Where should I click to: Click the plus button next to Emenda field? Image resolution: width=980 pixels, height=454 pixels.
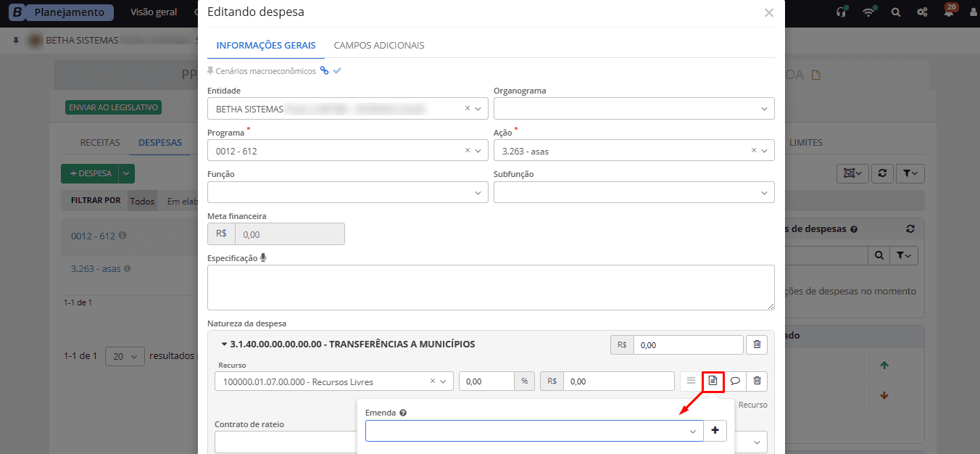(x=715, y=431)
